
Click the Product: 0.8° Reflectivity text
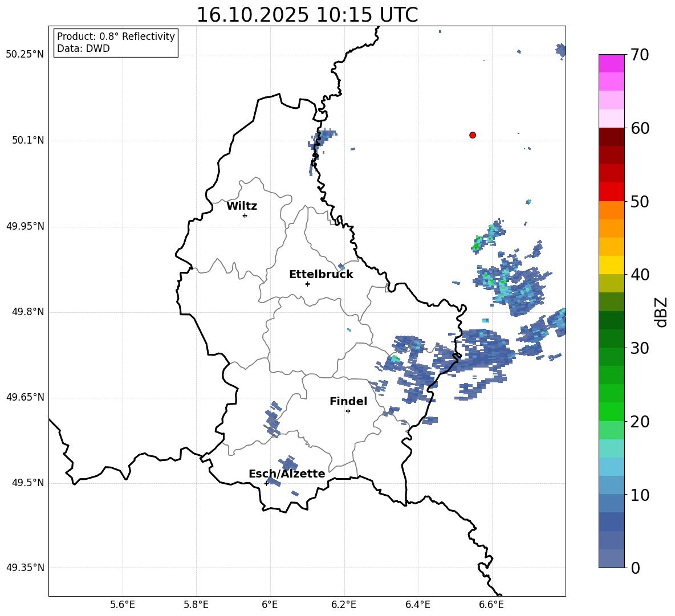(116, 36)
